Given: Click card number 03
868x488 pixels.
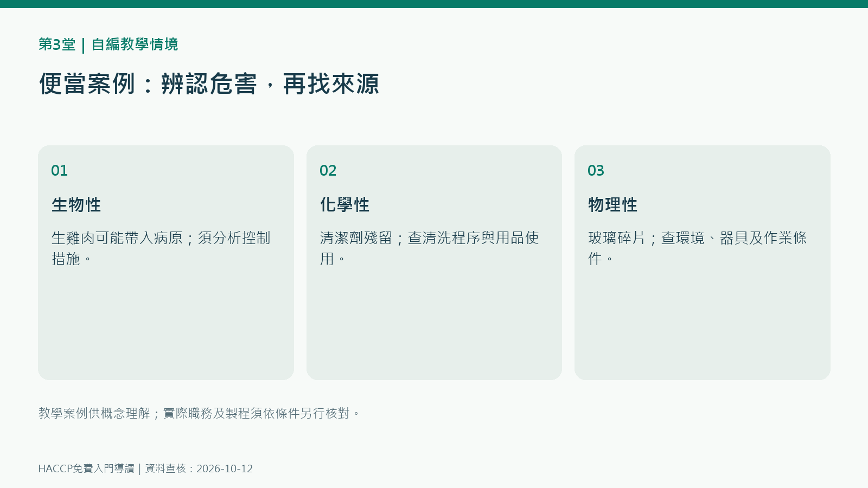Looking at the screenshot, I should click(596, 171).
